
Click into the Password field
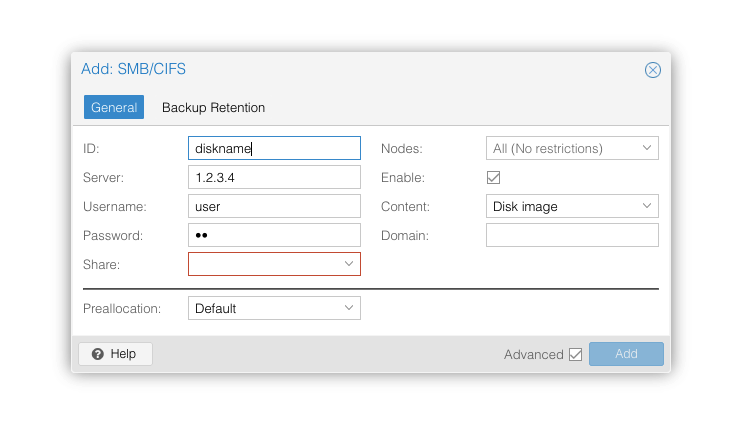[x=274, y=235]
